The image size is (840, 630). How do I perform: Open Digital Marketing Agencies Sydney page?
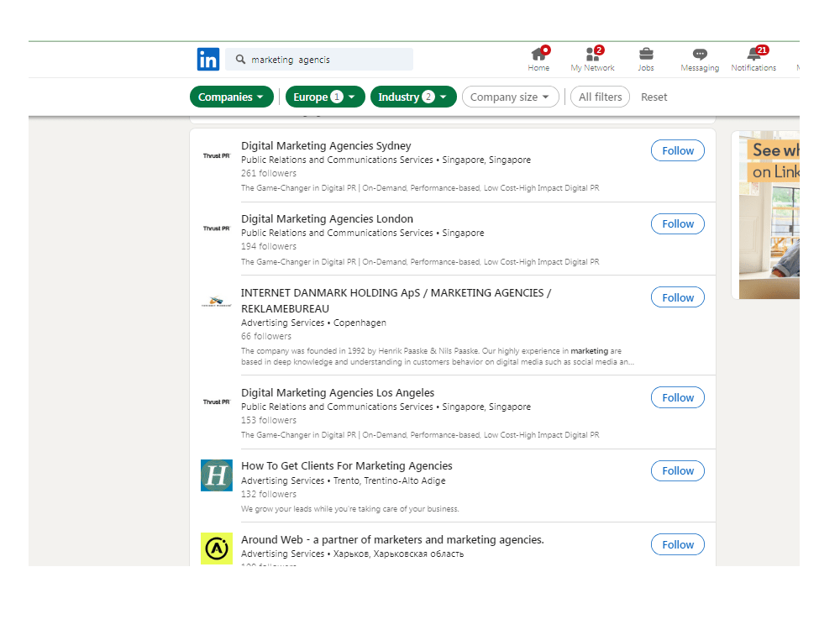(326, 145)
